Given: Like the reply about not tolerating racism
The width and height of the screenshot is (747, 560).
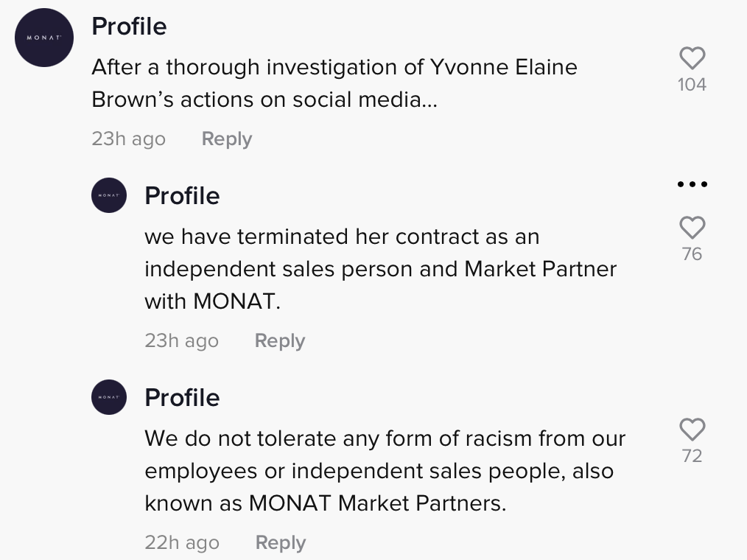Looking at the screenshot, I should (x=692, y=430).
